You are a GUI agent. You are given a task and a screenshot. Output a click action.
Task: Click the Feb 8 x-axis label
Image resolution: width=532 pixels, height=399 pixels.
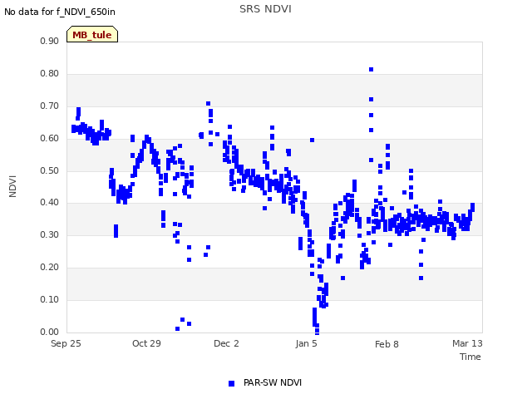[x=387, y=344]
